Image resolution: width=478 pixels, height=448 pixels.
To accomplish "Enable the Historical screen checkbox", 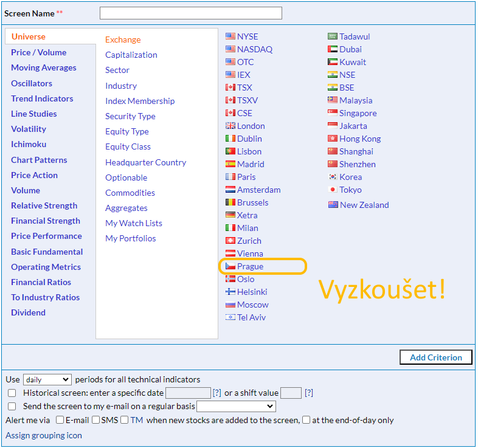I will [x=12, y=393].
